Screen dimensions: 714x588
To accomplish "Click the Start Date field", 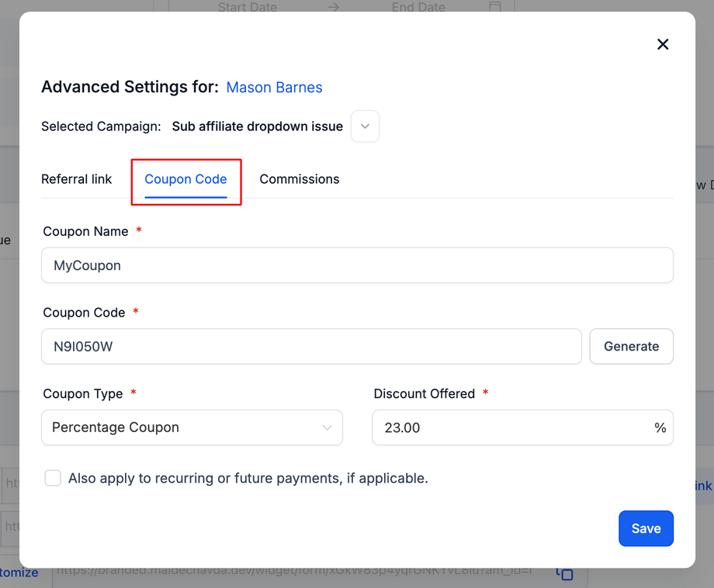I will [x=247, y=7].
